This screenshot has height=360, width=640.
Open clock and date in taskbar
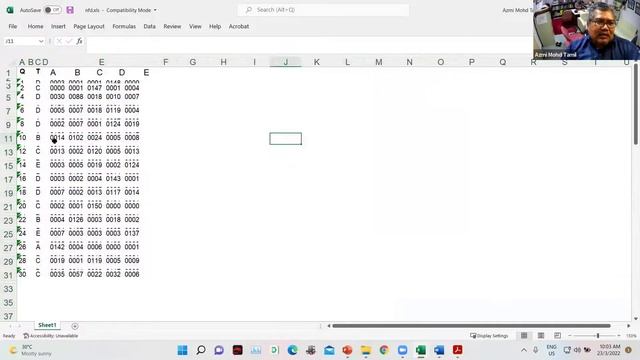click(609, 350)
